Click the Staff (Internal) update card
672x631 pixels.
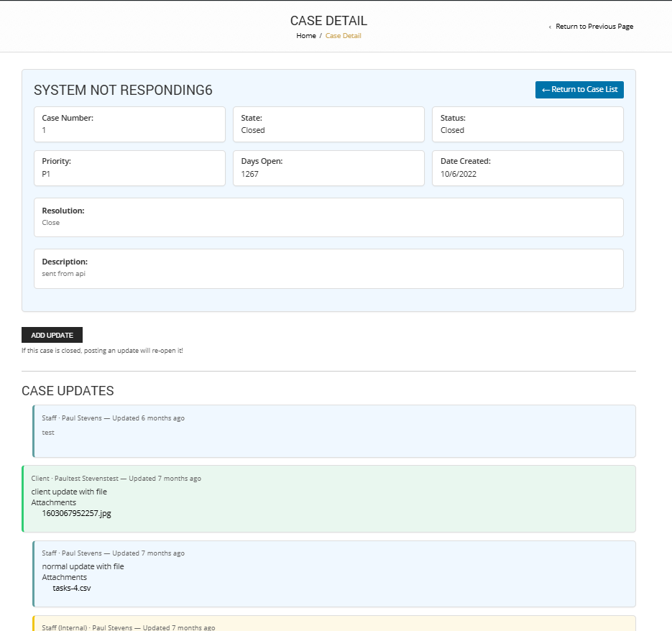pos(334,625)
